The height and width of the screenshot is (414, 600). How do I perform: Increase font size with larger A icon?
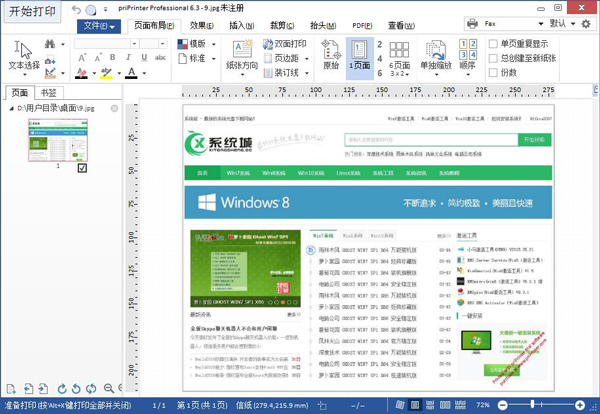(82, 58)
